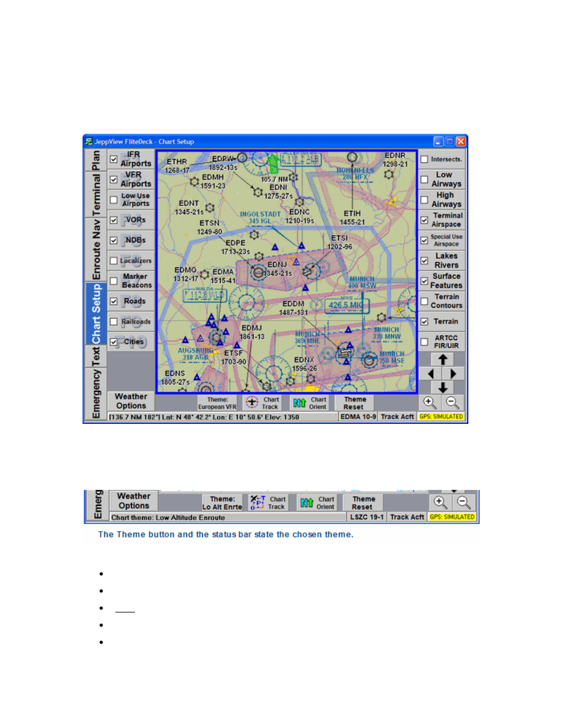The height and width of the screenshot is (728, 562).
Task: Switch to the Terminal tab
Action: click(96, 195)
